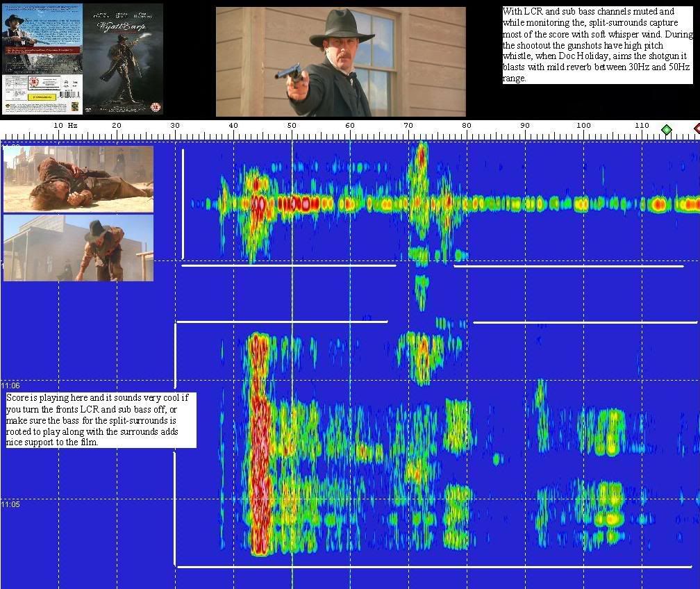700x589 pixels.
Task: Click the tall red shotgun blast band in lower spectrogram
Action: point(259,445)
